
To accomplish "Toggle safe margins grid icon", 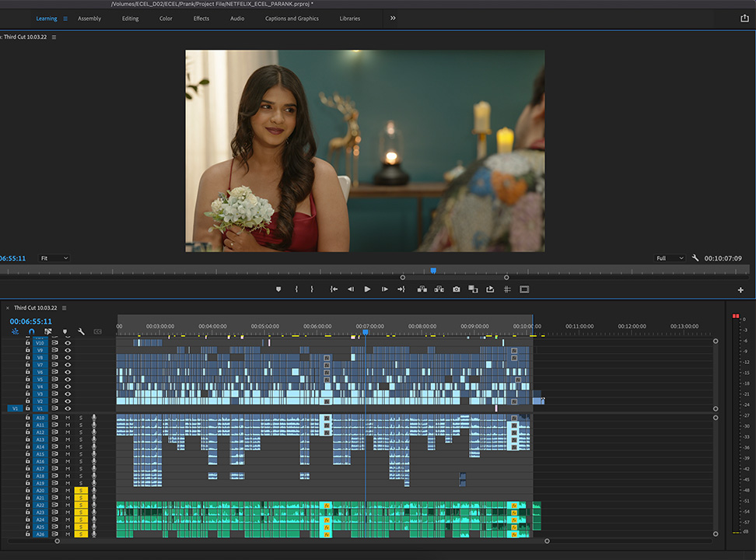I will (x=507, y=289).
